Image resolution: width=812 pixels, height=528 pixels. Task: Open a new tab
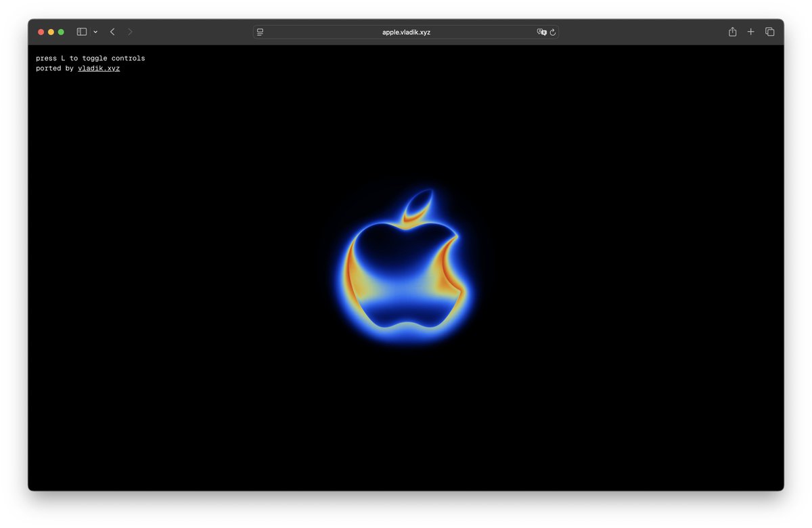750,32
